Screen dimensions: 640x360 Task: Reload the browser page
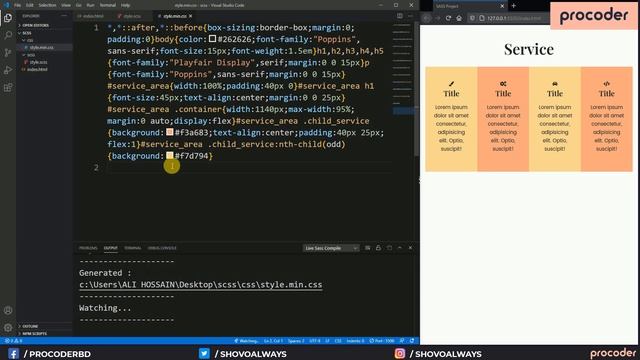point(448,18)
